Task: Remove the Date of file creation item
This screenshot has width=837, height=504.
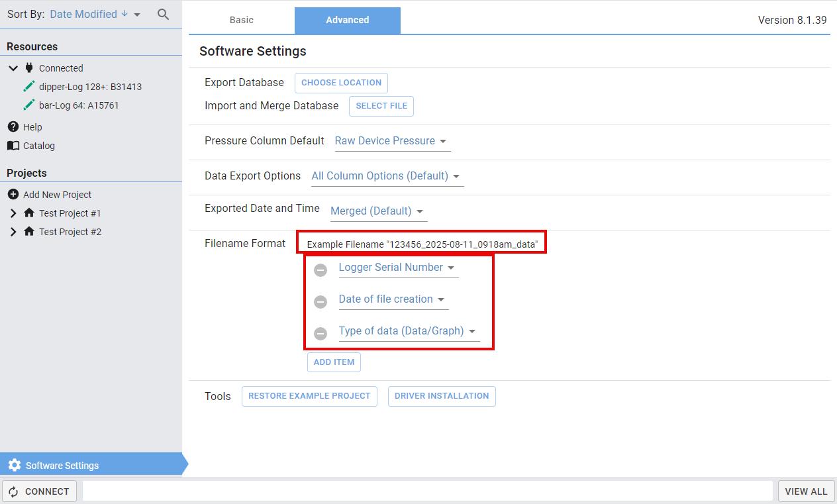Action: [320, 301]
